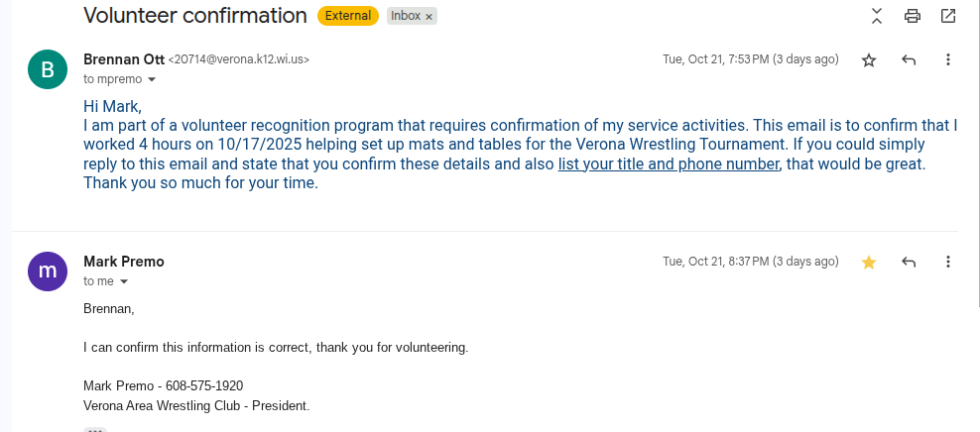The width and height of the screenshot is (980, 432).
Task: Click Brennan Ott's profile avatar
Action: tap(47, 68)
